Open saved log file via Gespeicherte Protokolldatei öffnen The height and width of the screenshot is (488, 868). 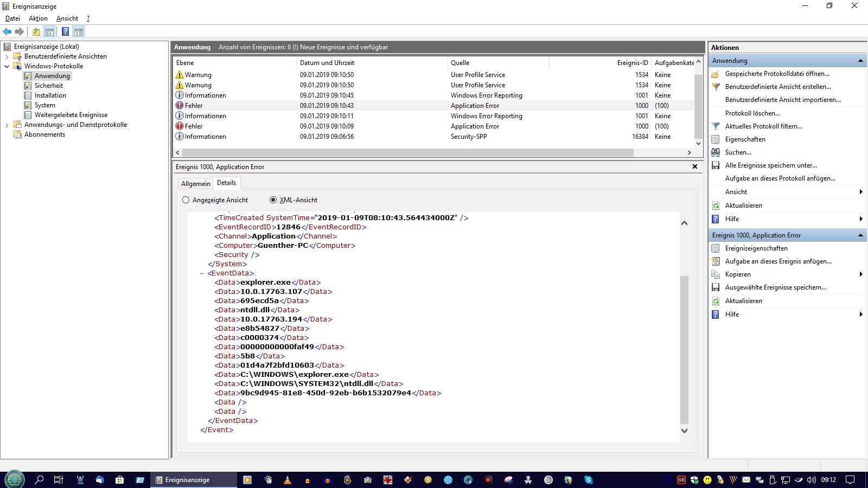(x=777, y=74)
